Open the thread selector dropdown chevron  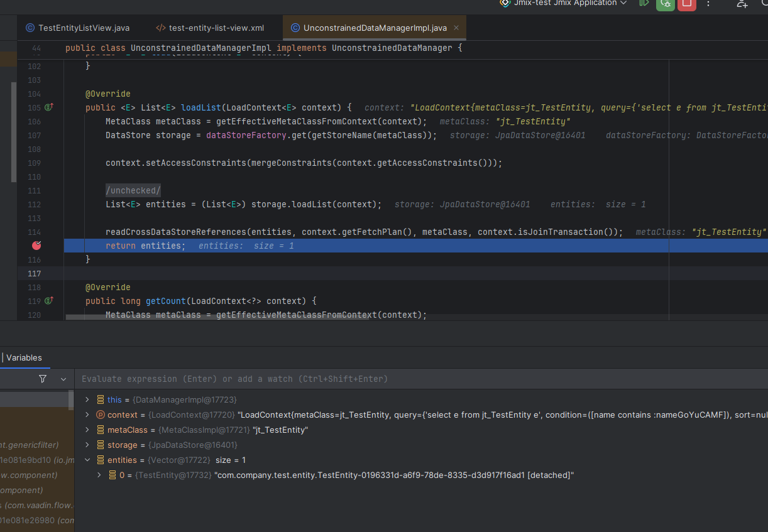(x=63, y=379)
